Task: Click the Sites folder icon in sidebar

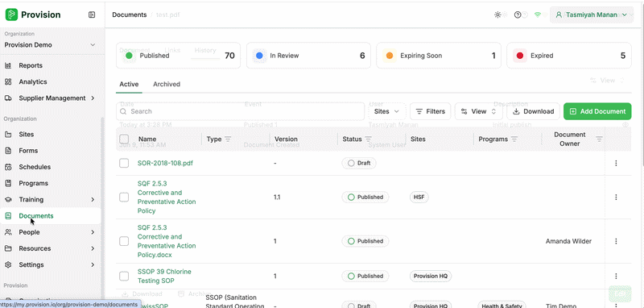Action: [x=8, y=135]
